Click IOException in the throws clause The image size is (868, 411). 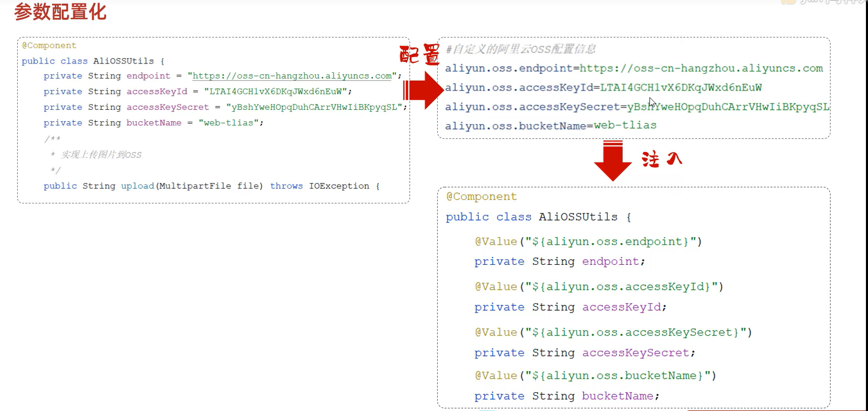click(339, 186)
